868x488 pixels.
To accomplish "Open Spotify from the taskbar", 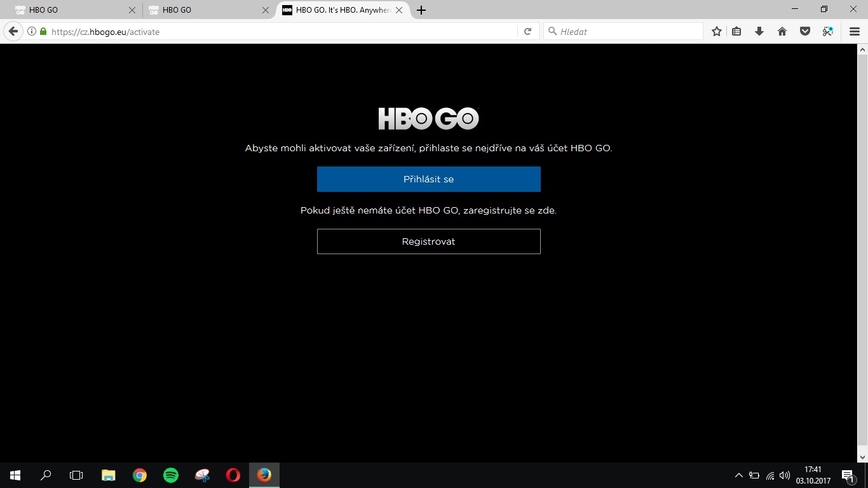I will tap(171, 475).
